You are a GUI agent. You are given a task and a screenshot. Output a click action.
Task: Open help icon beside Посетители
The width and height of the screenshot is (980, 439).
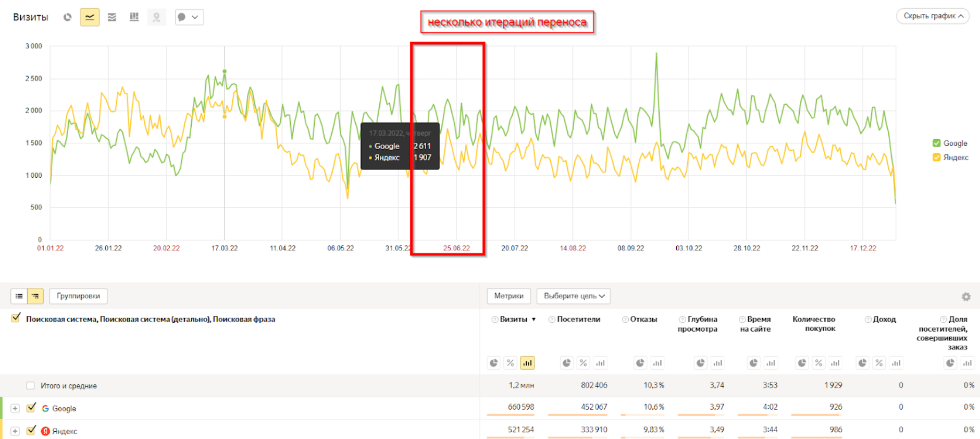click(x=552, y=320)
